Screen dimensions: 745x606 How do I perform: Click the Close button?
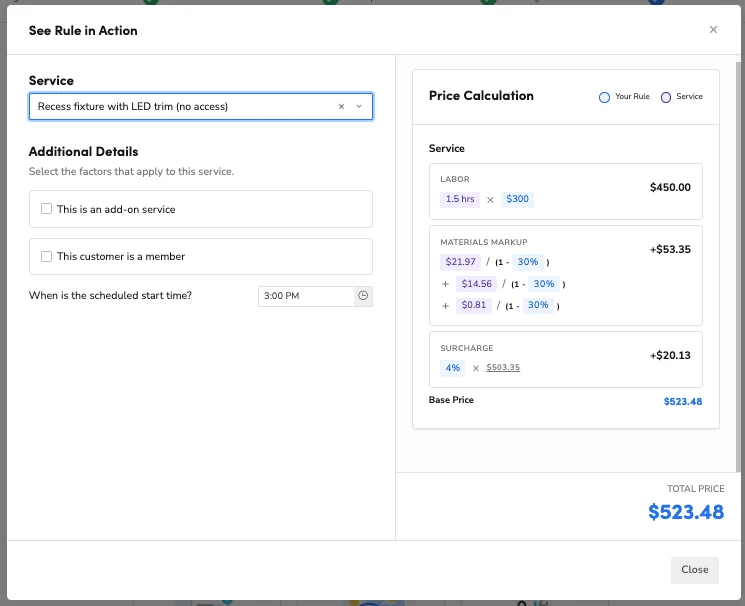(x=694, y=569)
